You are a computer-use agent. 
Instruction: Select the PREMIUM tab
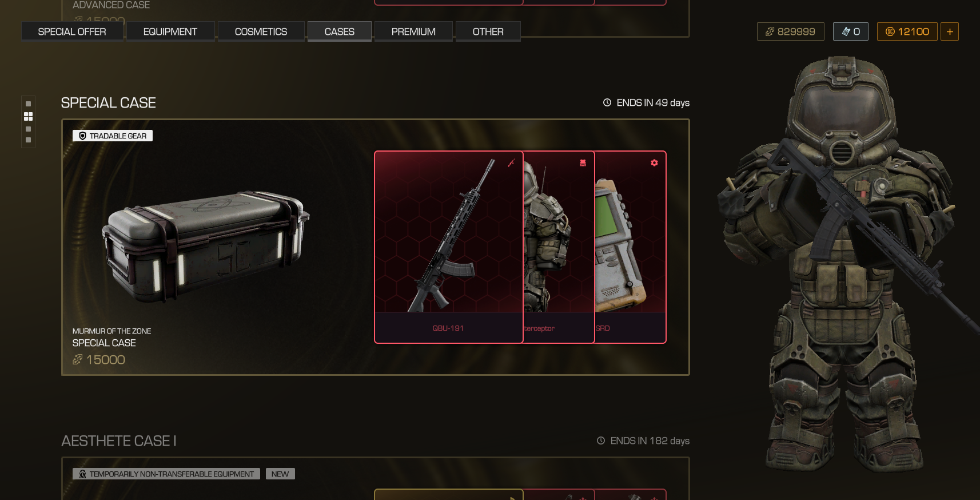coord(413,31)
